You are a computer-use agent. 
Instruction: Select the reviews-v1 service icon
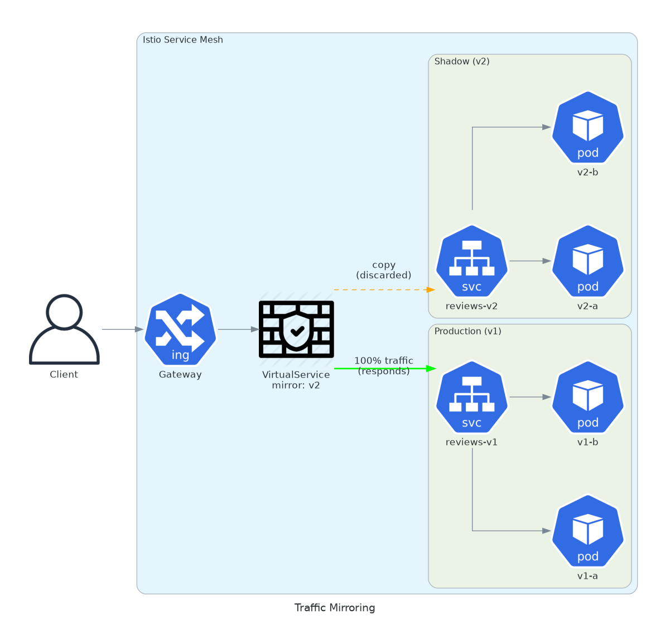[x=472, y=397]
